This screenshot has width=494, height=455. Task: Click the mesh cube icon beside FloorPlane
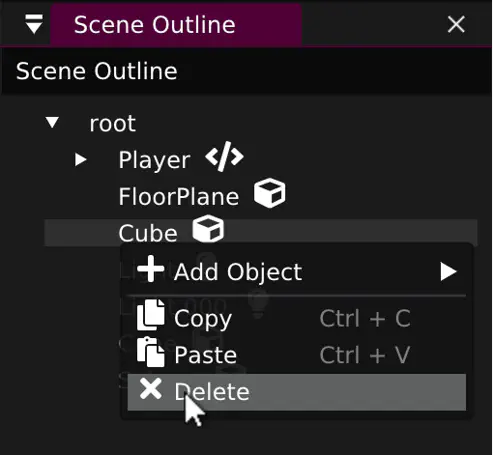(270, 193)
